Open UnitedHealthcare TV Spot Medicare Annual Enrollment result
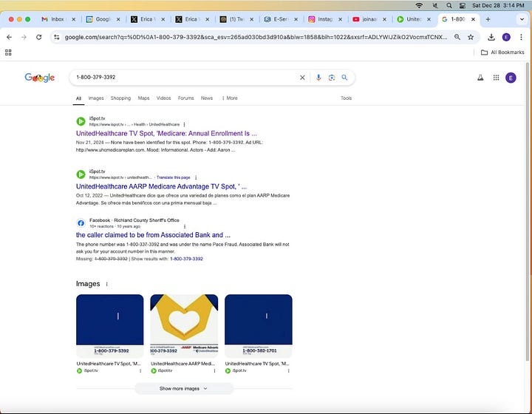The height and width of the screenshot is (414, 532). [166, 133]
